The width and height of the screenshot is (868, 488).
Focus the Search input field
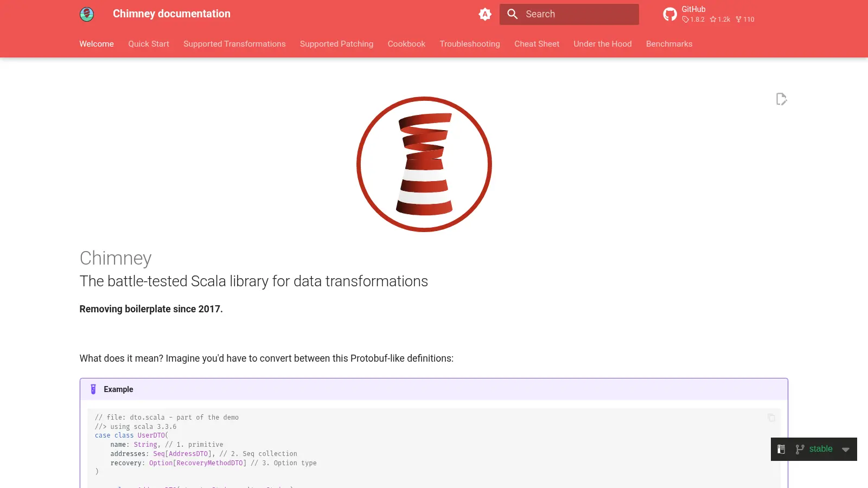tap(569, 14)
